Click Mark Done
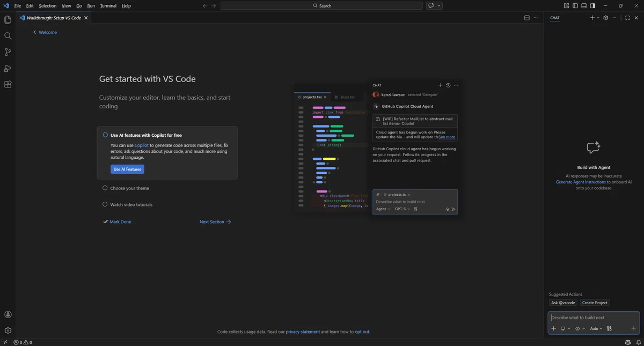The width and height of the screenshot is (644, 346). pos(117,222)
